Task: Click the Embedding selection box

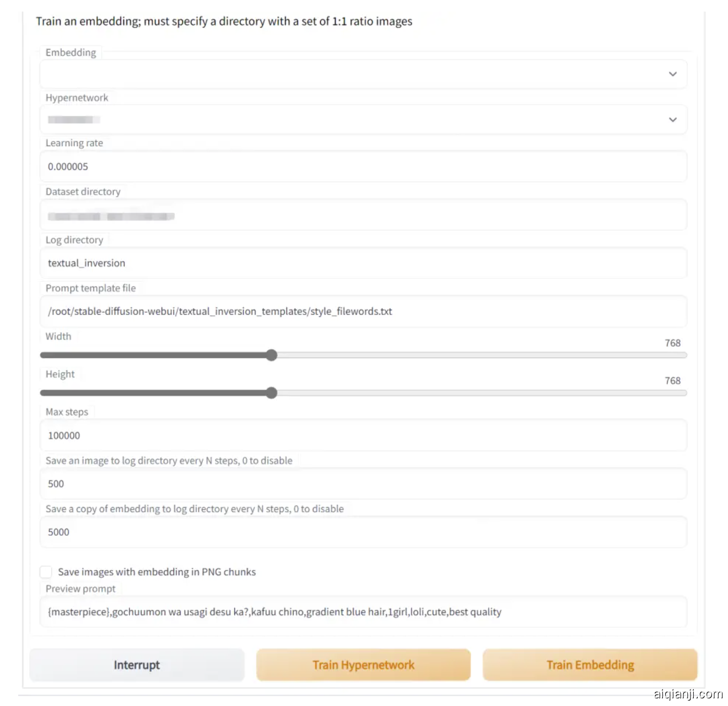Action: [353, 74]
